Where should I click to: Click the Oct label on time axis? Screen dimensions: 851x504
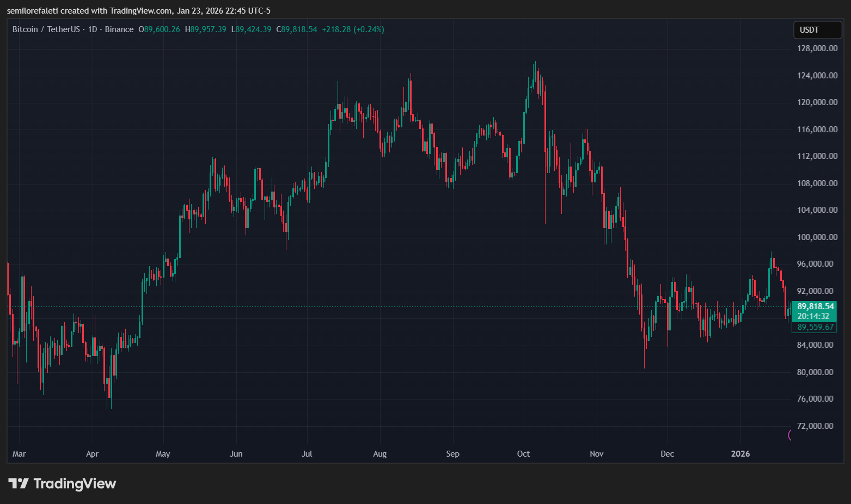coord(523,453)
